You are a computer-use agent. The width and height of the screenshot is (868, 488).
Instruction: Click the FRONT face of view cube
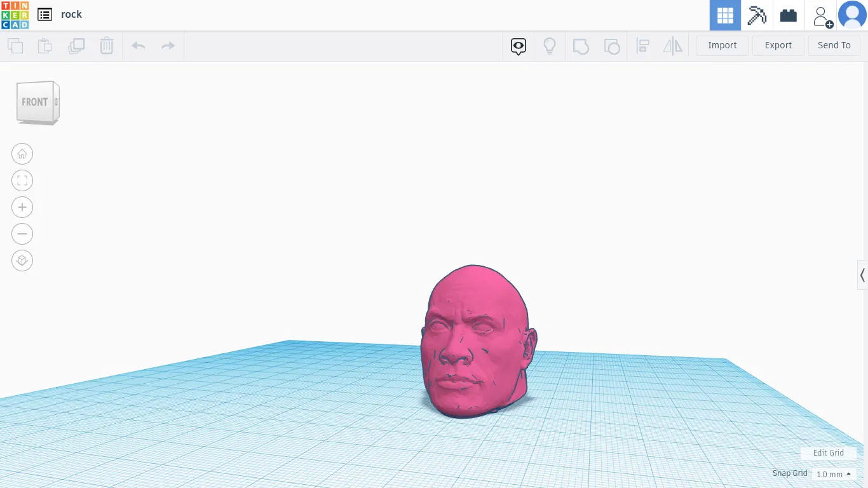(x=35, y=102)
